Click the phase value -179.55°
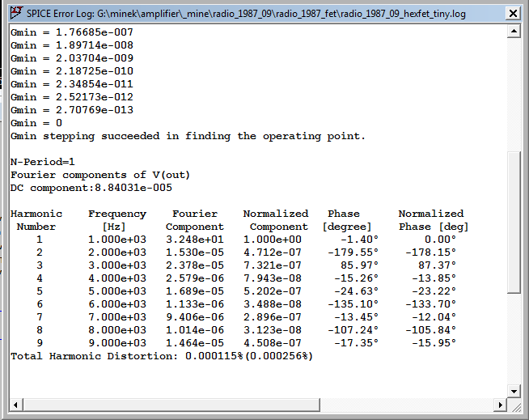 tap(353, 252)
